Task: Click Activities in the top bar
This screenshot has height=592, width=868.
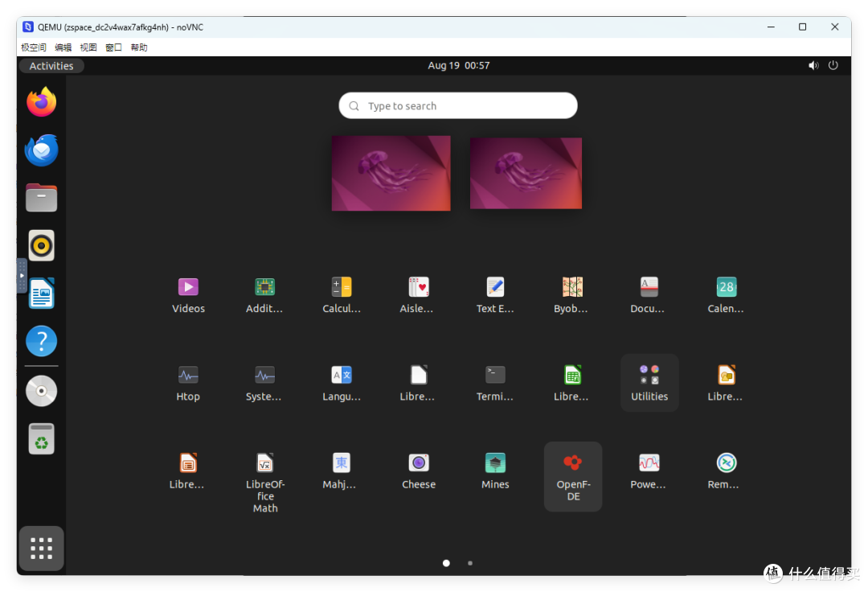Action: point(51,65)
